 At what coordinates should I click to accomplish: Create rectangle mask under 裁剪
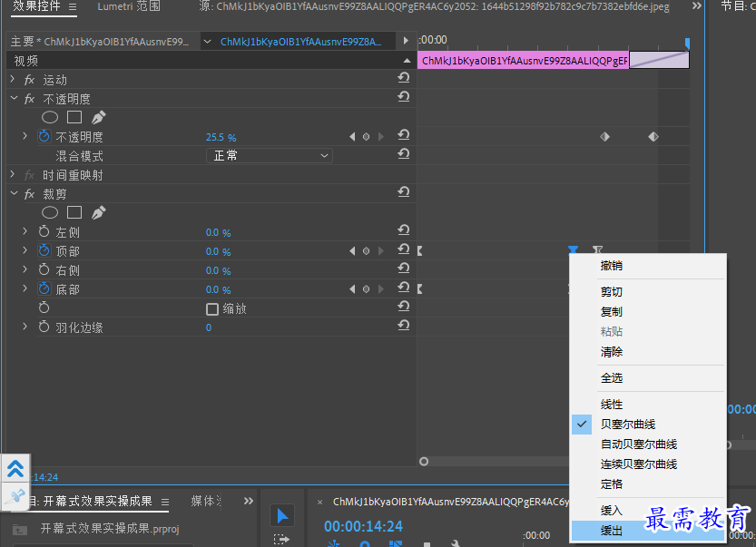[74, 212]
